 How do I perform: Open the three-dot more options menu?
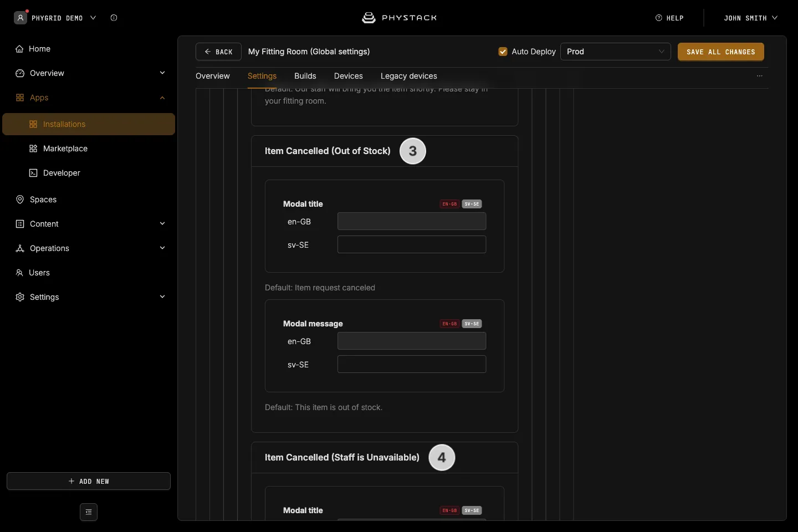pos(760,76)
